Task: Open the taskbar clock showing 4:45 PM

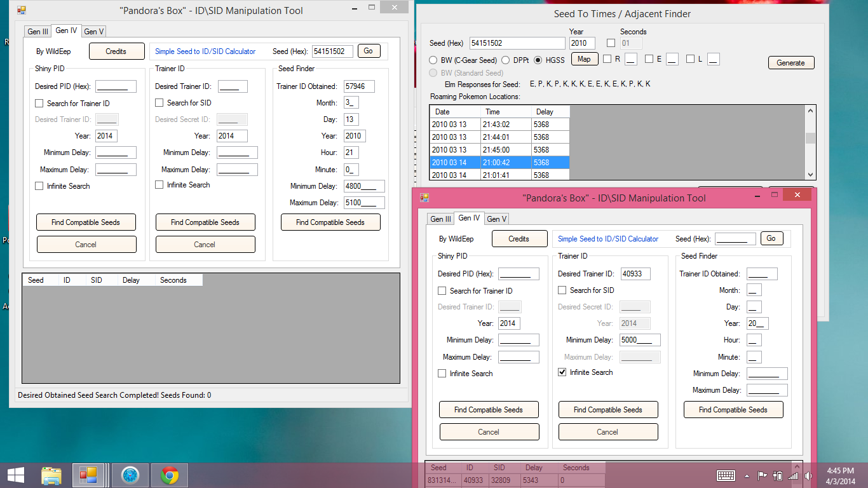Action: 840,475
